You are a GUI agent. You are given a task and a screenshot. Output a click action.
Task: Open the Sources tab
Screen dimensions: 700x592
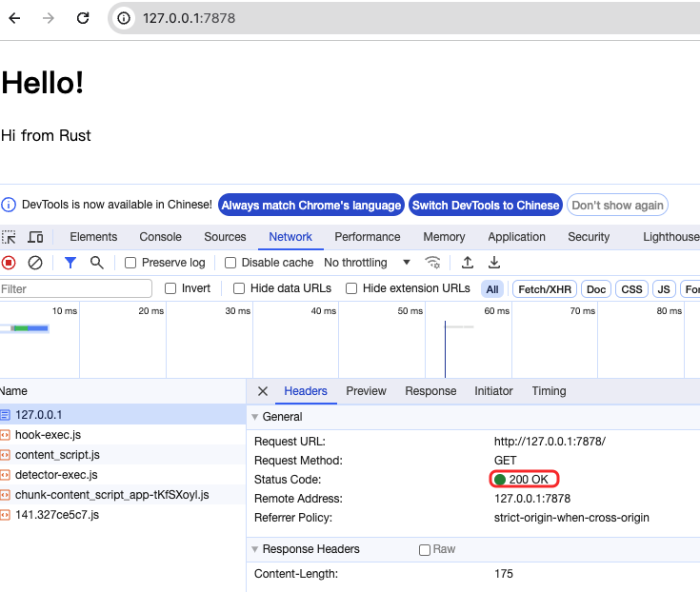click(225, 237)
